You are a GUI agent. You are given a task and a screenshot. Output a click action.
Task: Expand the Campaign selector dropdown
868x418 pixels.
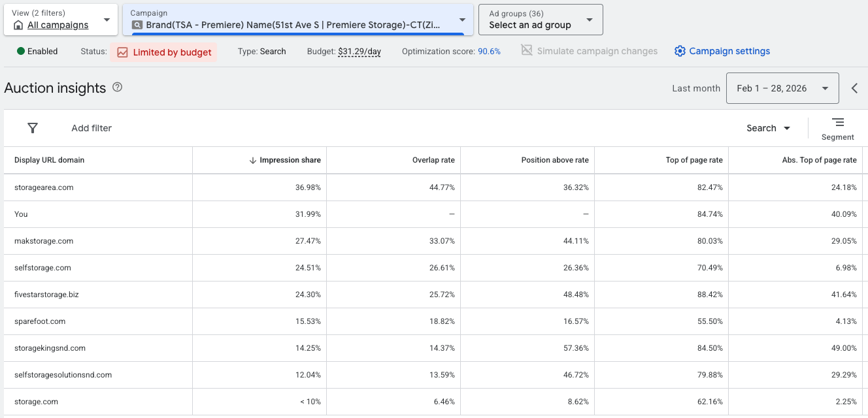462,20
